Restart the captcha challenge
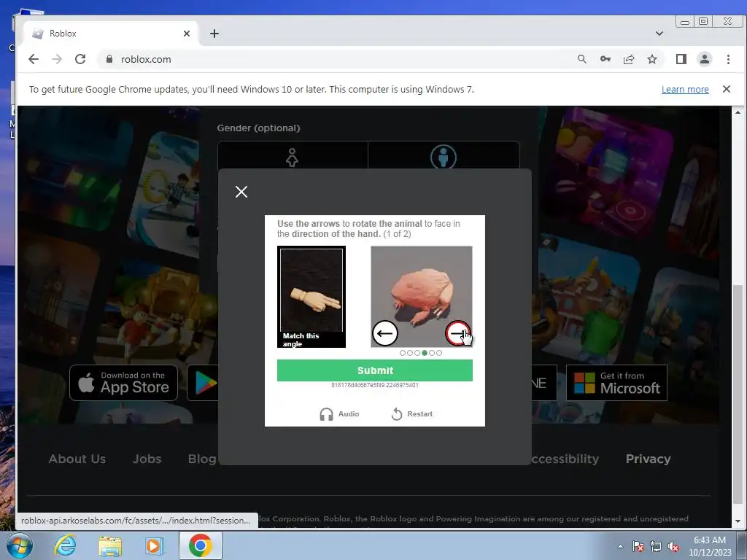747x560 pixels. 411,414
